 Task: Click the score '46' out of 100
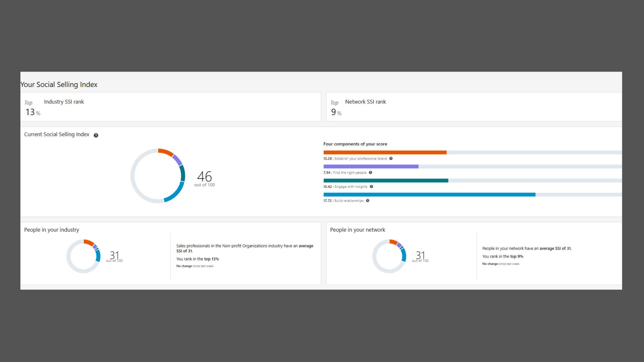pos(204,176)
